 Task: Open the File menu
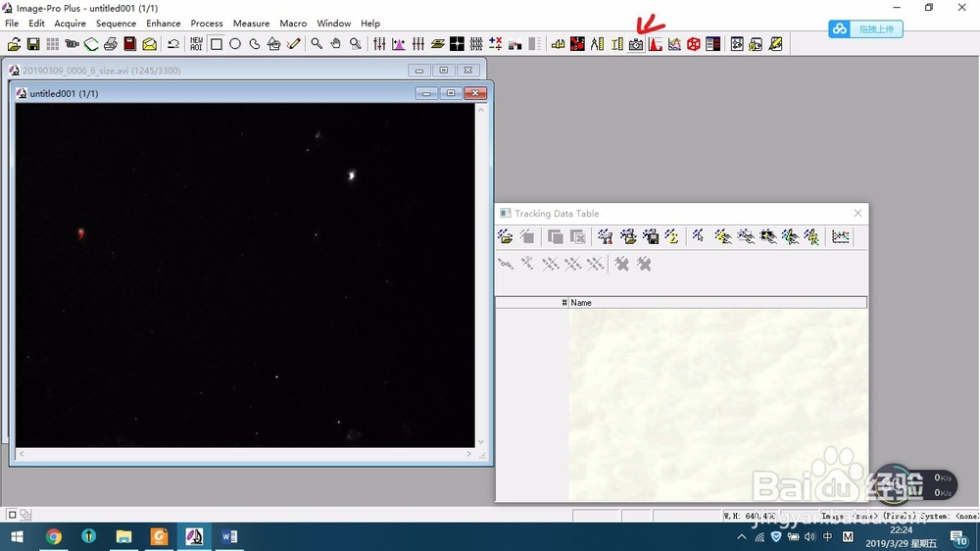pos(12,24)
